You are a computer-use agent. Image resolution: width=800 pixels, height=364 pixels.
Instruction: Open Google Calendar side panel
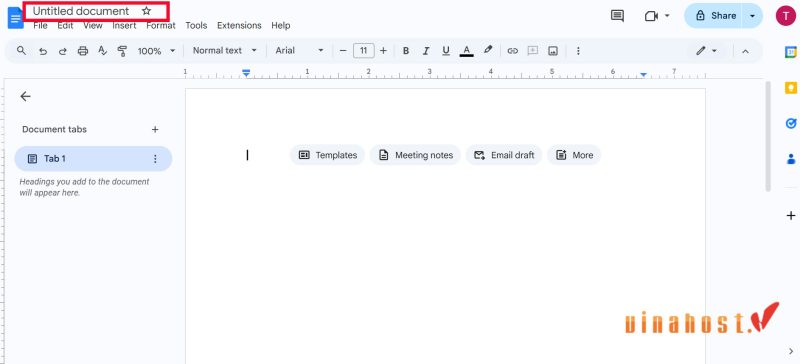point(791,52)
